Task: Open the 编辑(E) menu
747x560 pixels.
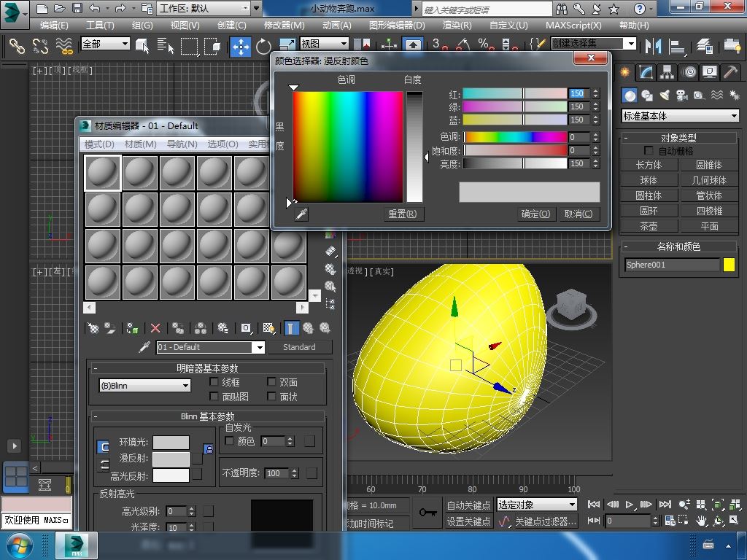Action: (54, 26)
